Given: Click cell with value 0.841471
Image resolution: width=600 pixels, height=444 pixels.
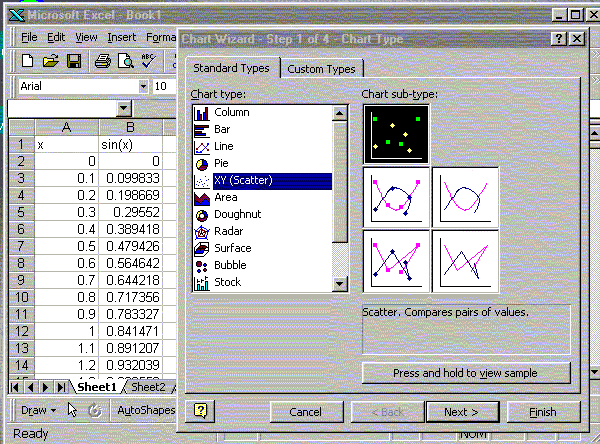Looking at the screenshot, I should tap(130, 331).
